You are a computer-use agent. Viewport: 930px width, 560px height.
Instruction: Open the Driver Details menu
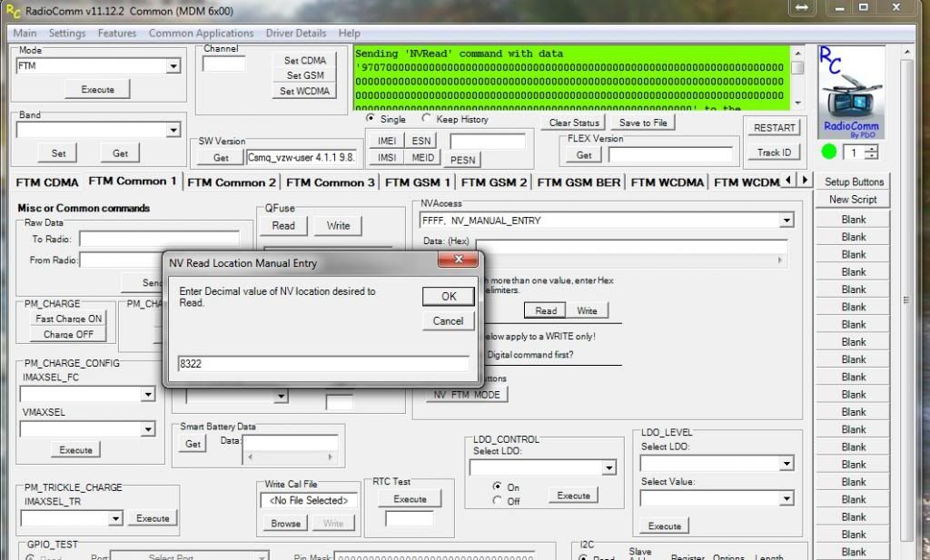tap(296, 34)
